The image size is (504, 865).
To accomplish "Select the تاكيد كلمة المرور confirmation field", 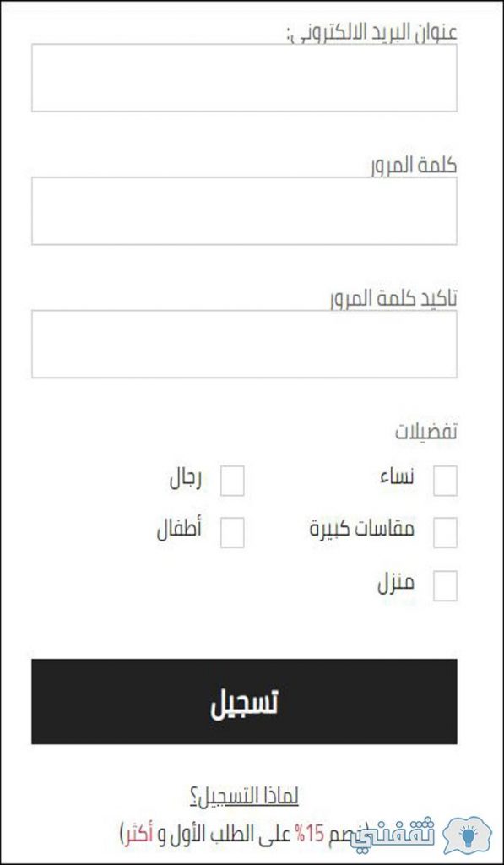I will pos(244,344).
